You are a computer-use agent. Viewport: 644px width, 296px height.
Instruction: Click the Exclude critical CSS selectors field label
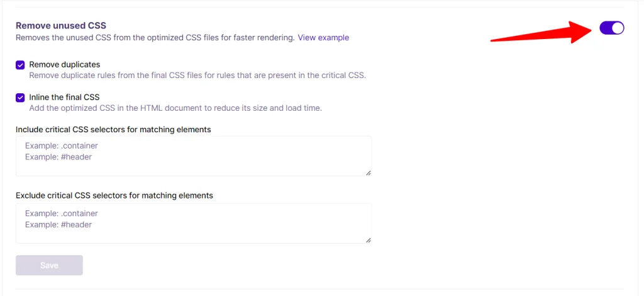coord(114,195)
